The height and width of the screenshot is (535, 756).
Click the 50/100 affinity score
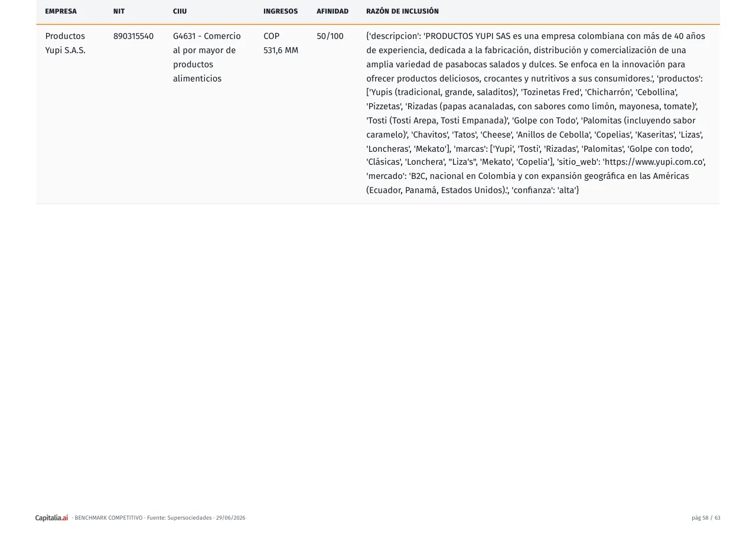click(x=330, y=36)
